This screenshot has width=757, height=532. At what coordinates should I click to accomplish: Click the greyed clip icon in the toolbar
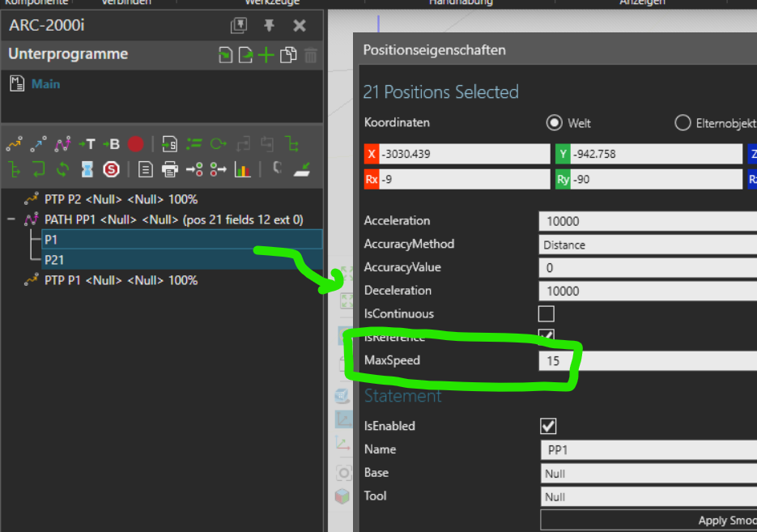click(x=277, y=168)
